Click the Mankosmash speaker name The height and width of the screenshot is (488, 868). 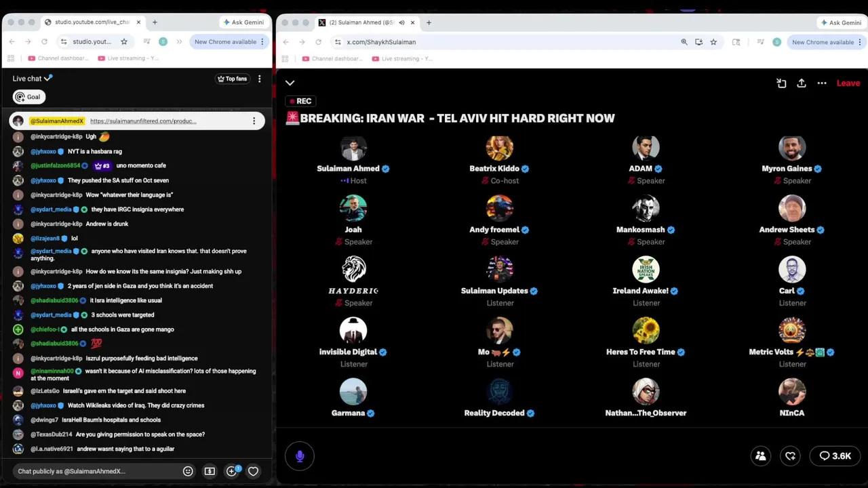point(640,230)
